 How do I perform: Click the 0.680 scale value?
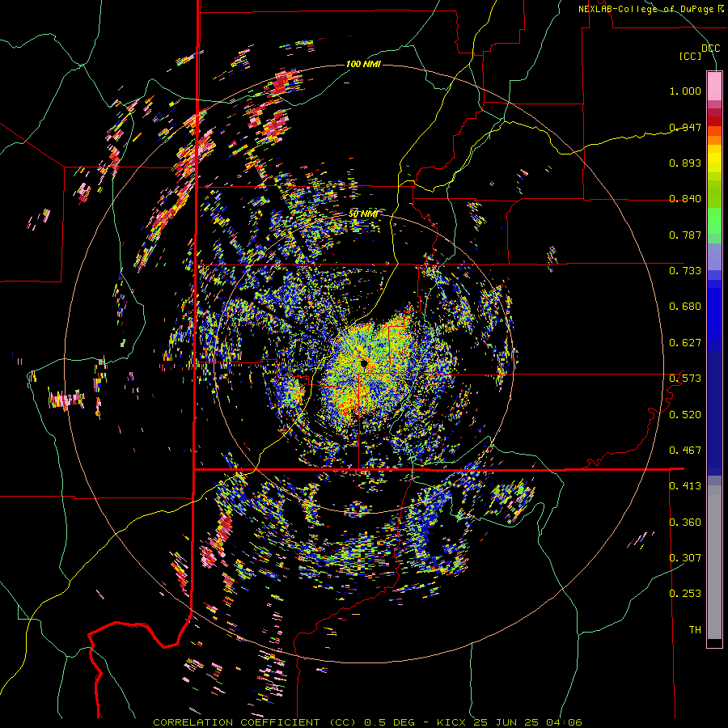[685, 307]
